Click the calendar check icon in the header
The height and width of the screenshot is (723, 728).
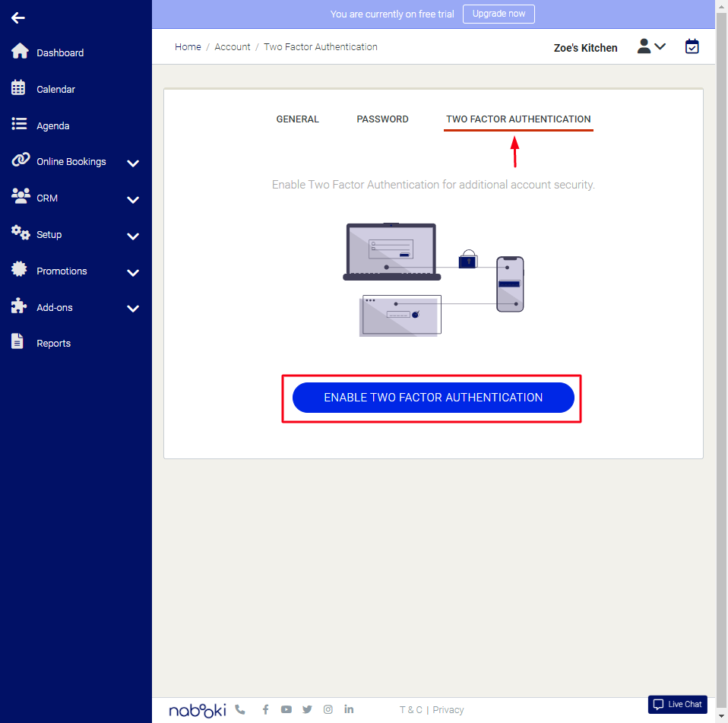692,46
